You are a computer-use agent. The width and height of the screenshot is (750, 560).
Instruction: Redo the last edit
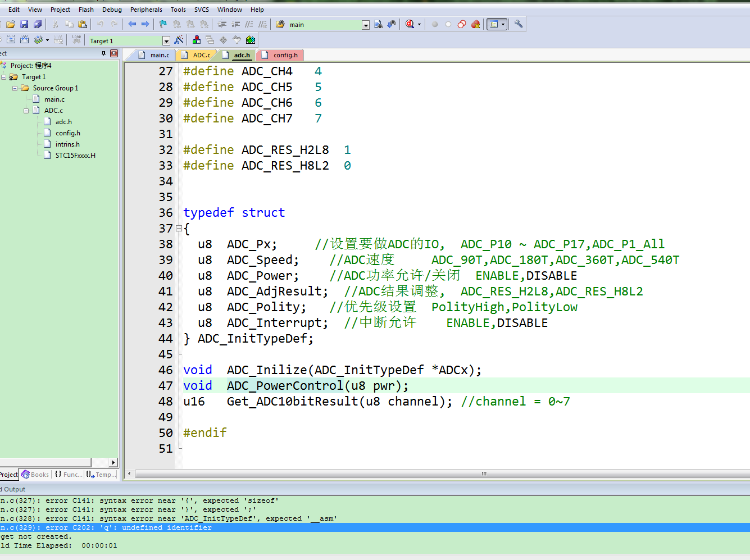pos(114,24)
